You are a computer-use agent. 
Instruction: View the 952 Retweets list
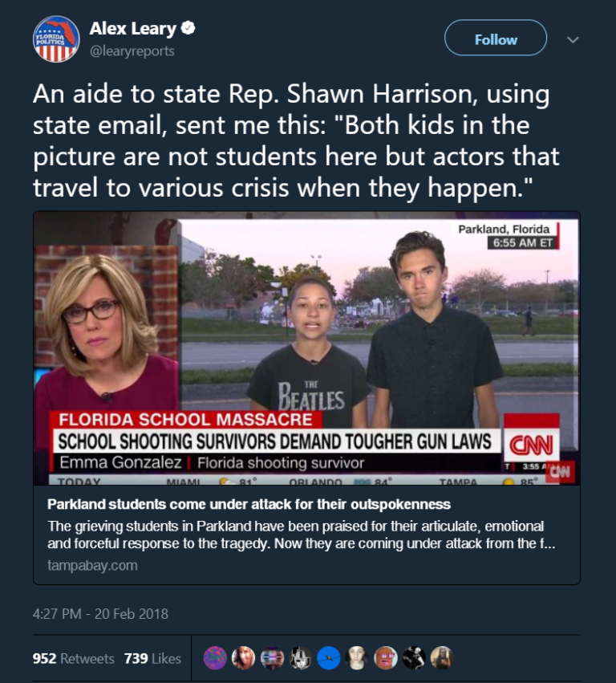pos(74,658)
